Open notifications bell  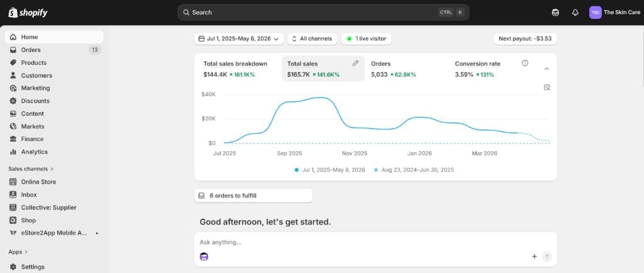(575, 13)
